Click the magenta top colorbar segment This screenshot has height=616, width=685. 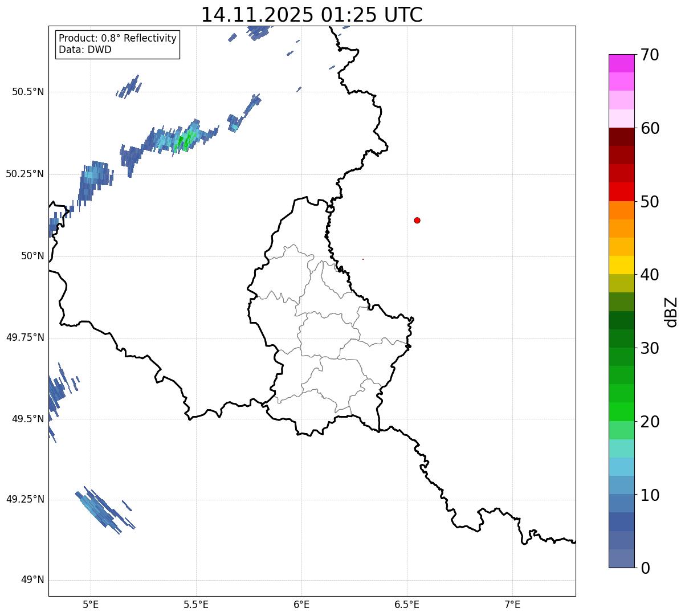[621, 63]
